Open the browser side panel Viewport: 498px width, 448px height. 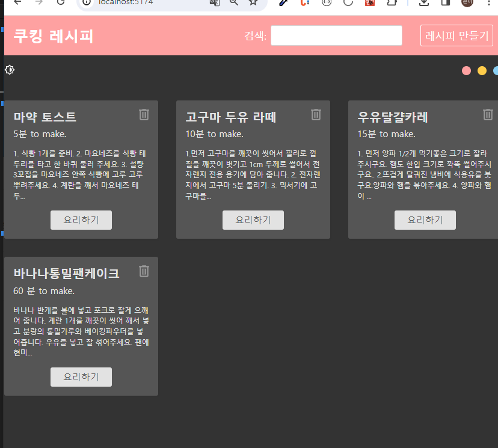click(x=446, y=2)
